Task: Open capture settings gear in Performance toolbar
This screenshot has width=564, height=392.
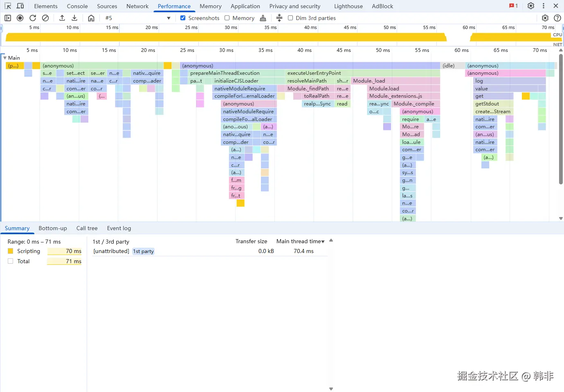Action: coord(545,18)
